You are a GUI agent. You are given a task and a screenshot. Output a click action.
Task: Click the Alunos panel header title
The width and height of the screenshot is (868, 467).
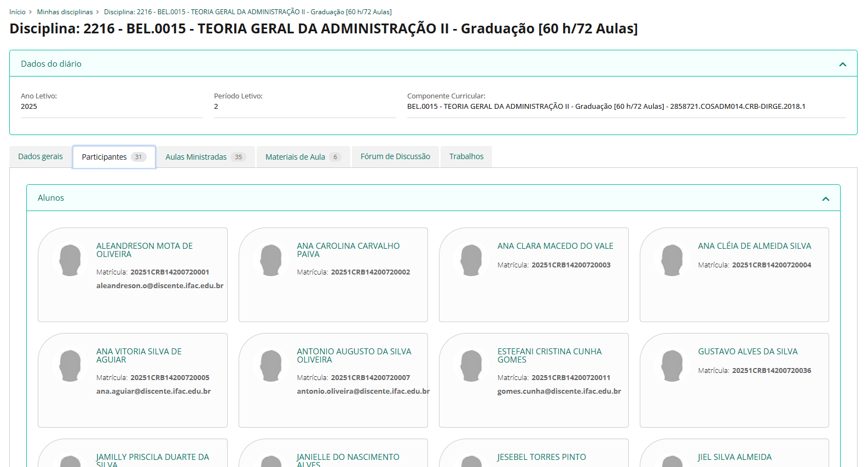(51, 198)
